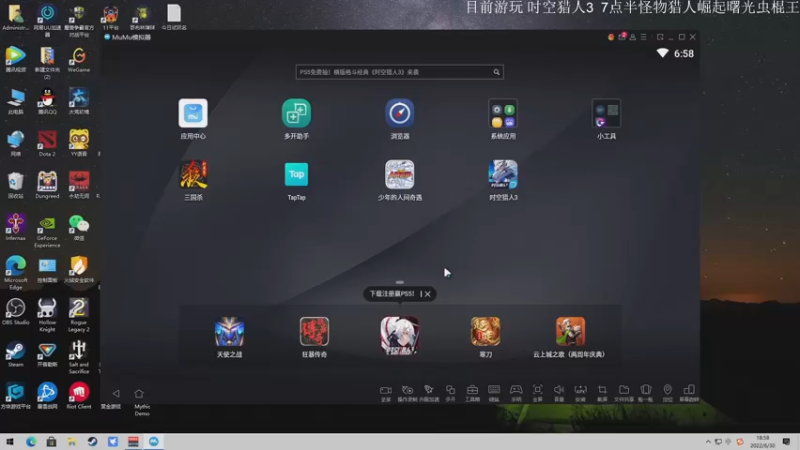
Task: Open the emulator notification mail icon
Action: [622, 37]
